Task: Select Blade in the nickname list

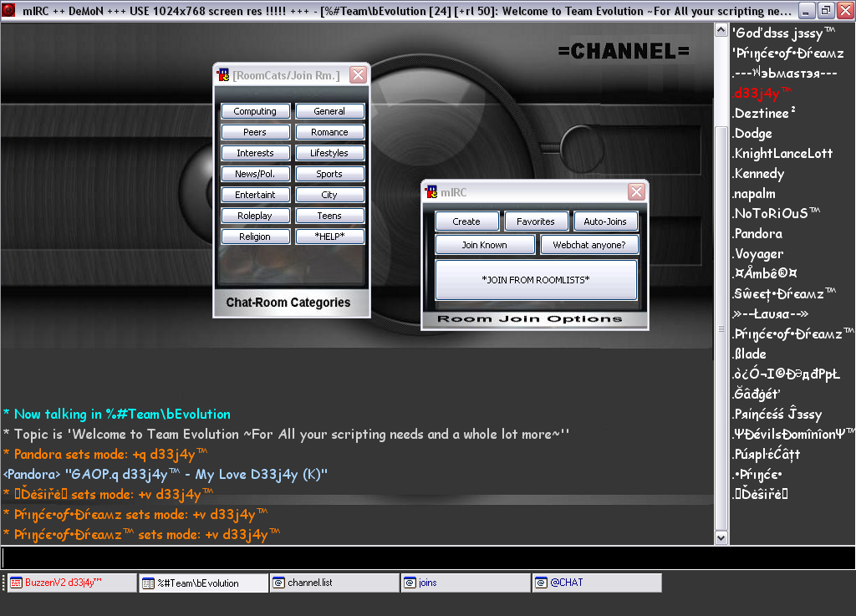Action: tap(750, 354)
